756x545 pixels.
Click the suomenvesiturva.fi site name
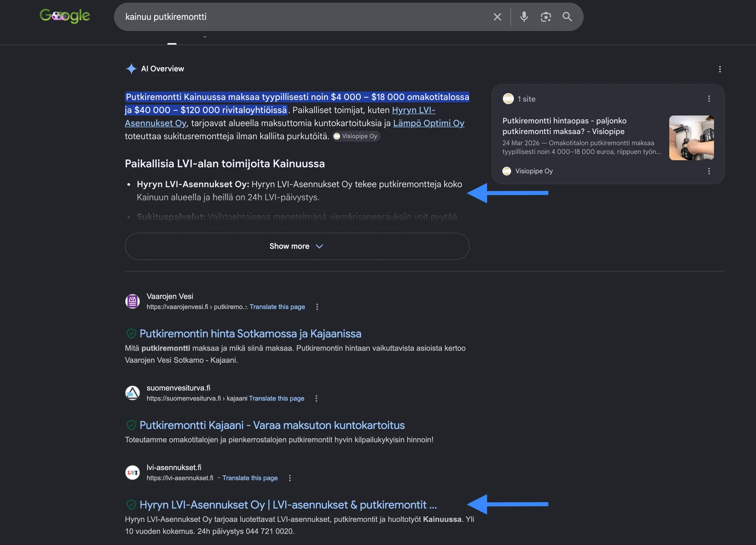coord(178,388)
